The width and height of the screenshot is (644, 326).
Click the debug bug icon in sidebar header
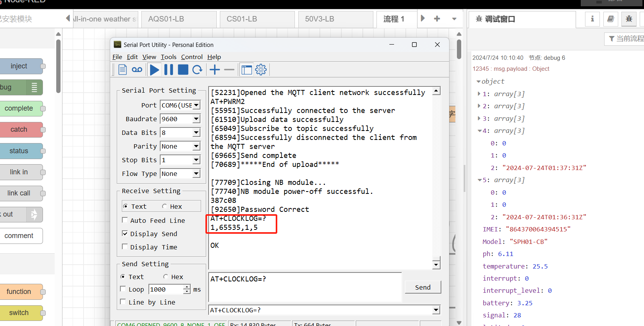[x=629, y=19]
